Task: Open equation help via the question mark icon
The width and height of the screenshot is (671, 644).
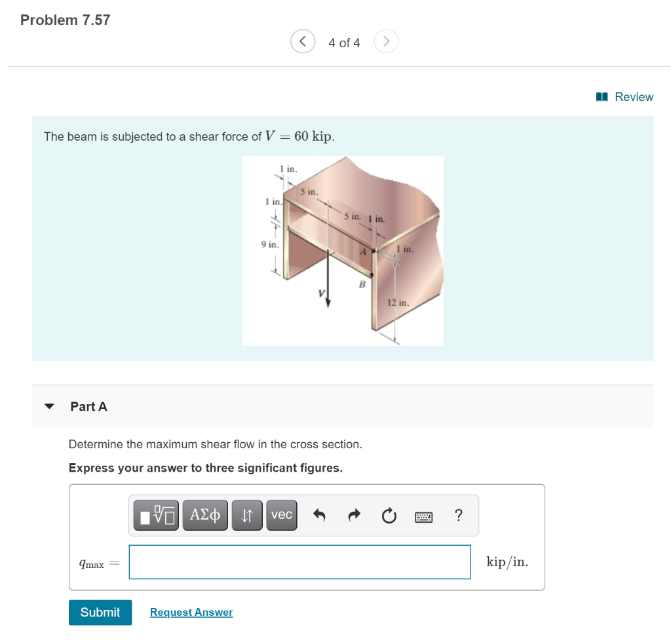Action: click(x=459, y=516)
